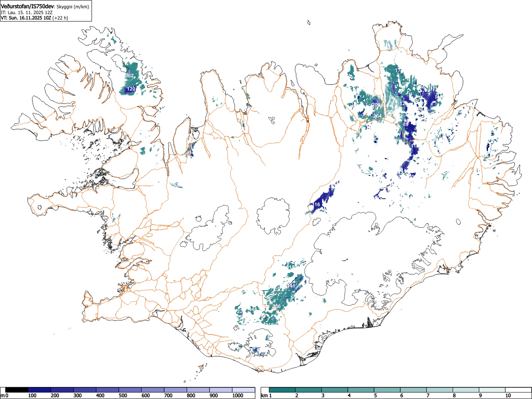Viewport: 532px width, 399px height.
Task: Click the '306' value in the south
Action: [277, 307]
